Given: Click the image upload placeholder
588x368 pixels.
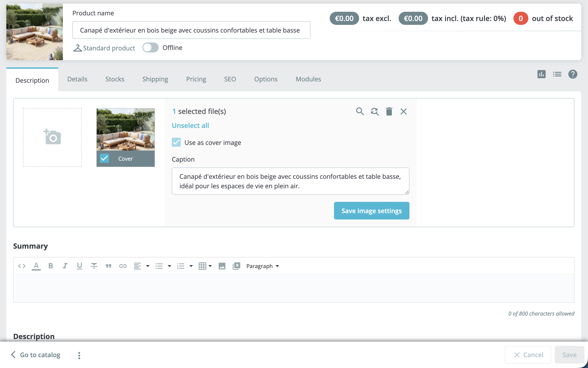Looking at the screenshot, I should (x=52, y=137).
